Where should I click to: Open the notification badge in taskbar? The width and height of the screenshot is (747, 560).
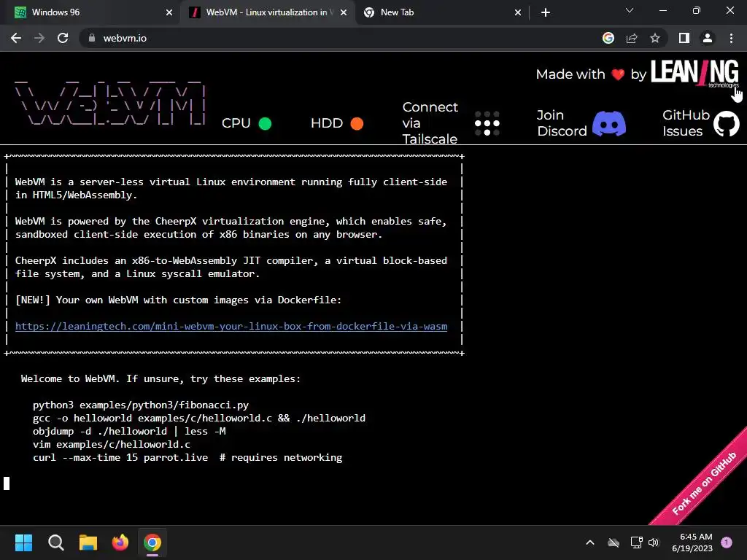(x=727, y=542)
